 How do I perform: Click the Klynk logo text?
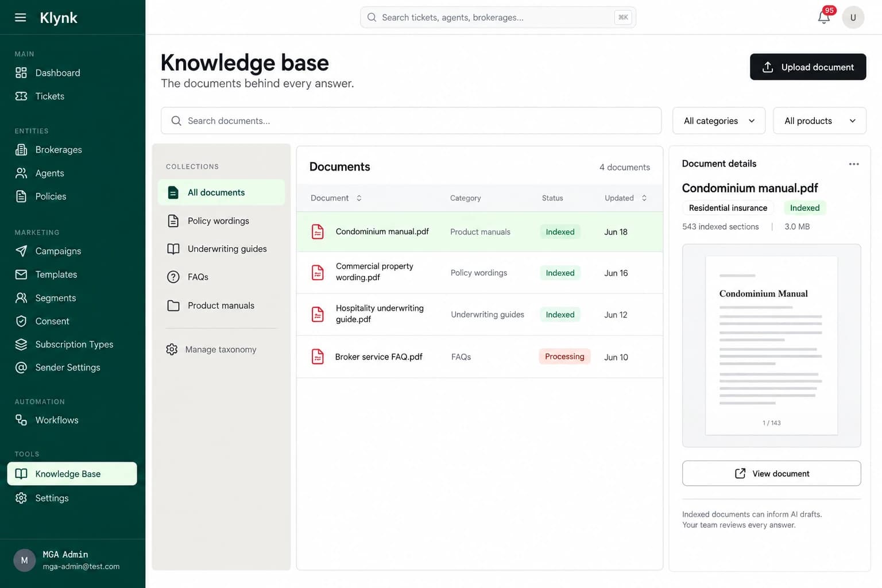point(59,18)
